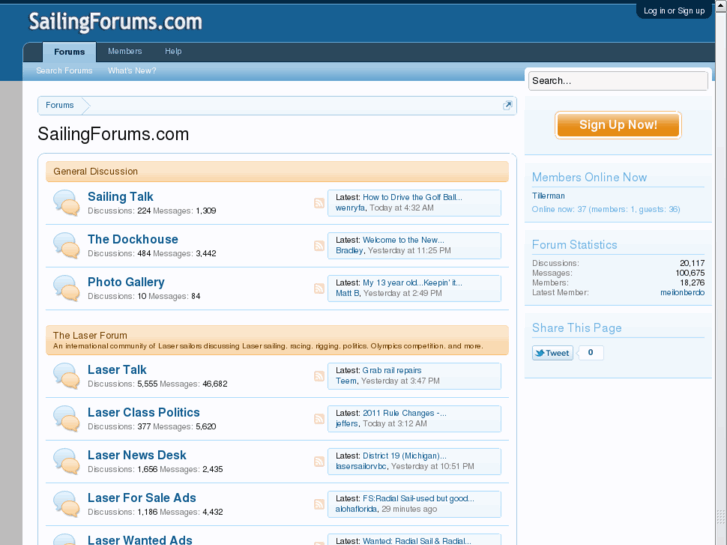View user Bradley's profile
The height and width of the screenshot is (545, 727).
[x=350, y=250]
